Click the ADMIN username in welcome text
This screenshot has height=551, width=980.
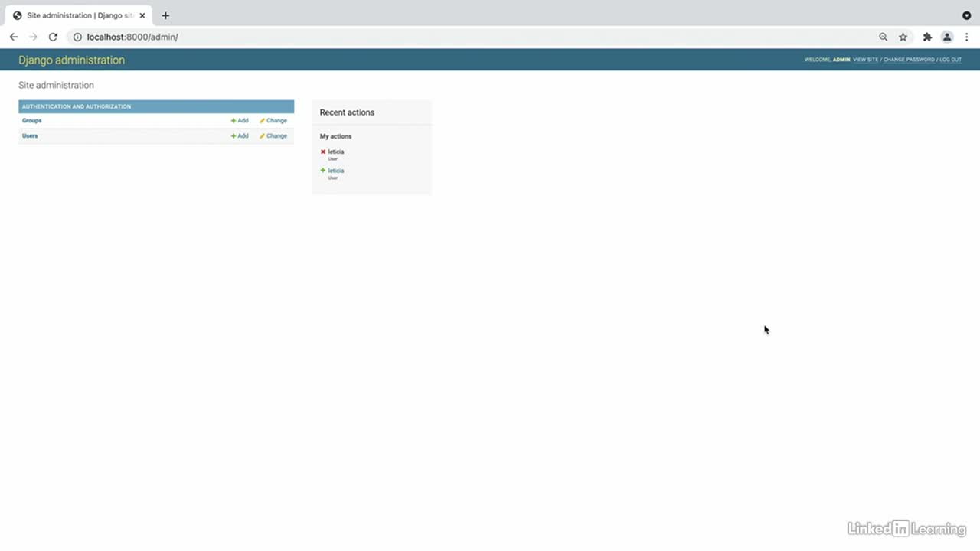[841, 60]
